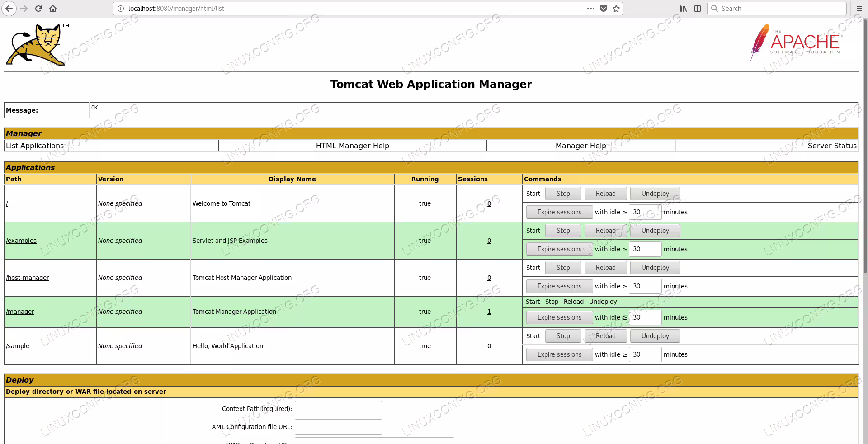Open the Library icon in toolbar
The height and width of the screenshot is (444, 868).
683,9
